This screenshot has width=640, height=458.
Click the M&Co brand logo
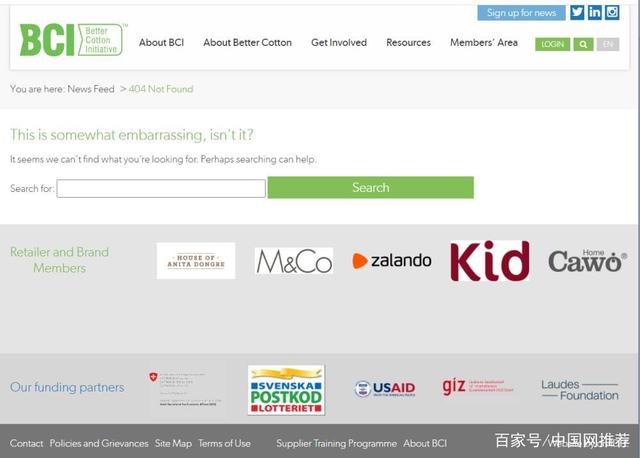click(293, 261)
